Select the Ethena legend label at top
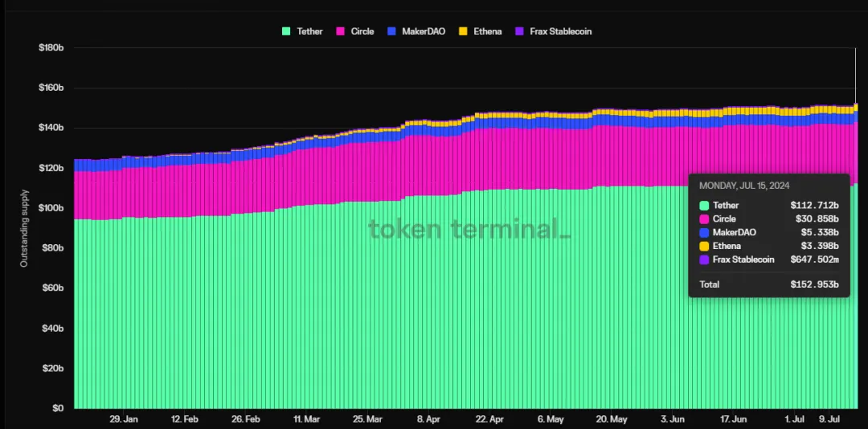The height and width of the screenshot is (429, 868). [487, 31]
